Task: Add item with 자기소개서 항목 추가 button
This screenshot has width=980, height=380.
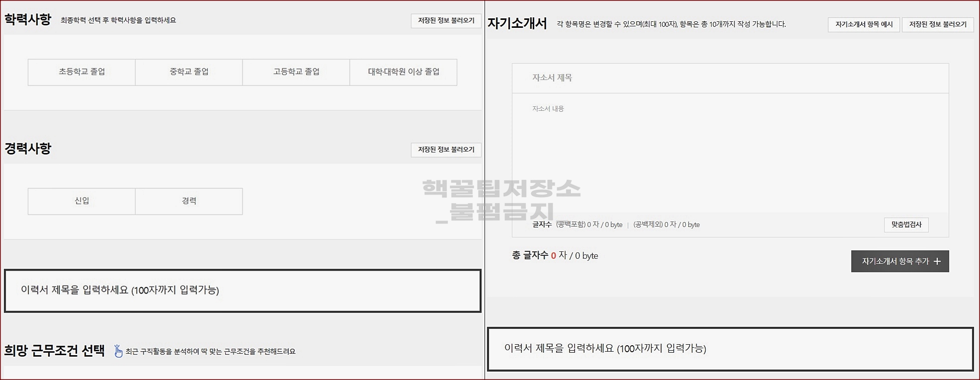Action: click(900, 261)
